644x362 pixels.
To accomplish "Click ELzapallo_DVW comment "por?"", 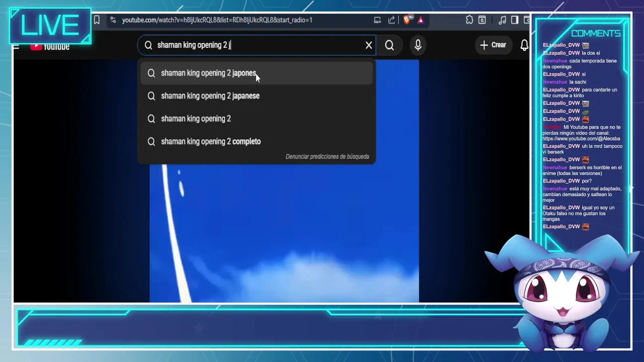I will [x=587, y=181].
